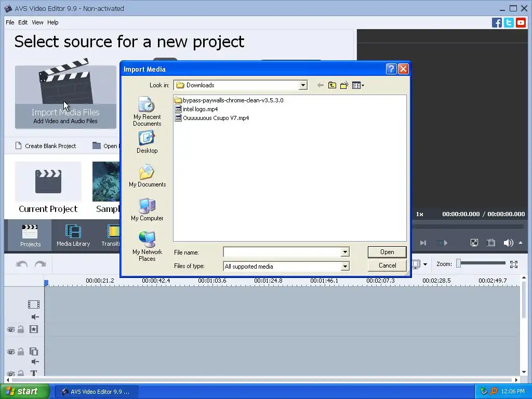Viewport: 532px width, 399px height.
Task: Go back using dialog back arrow
Action: (320, 85)
